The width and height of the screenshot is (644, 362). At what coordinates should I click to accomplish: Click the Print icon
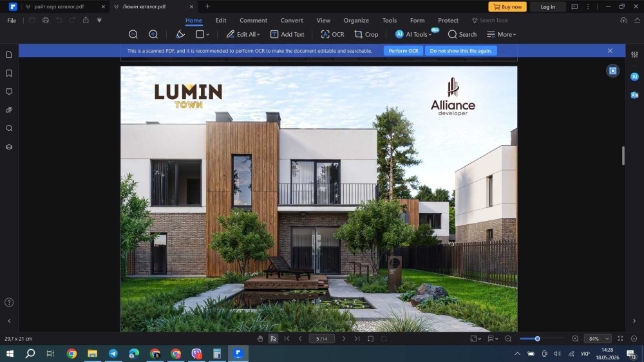tap(46, 20)
